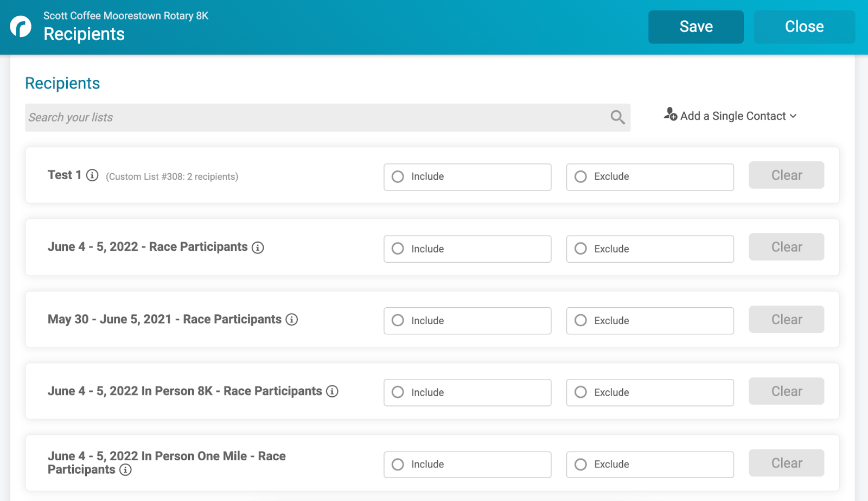The image size is (868, 501).
Task: Select Include for June 4 - 5, 2022 - Race Participants
Action: coord(468,249)
